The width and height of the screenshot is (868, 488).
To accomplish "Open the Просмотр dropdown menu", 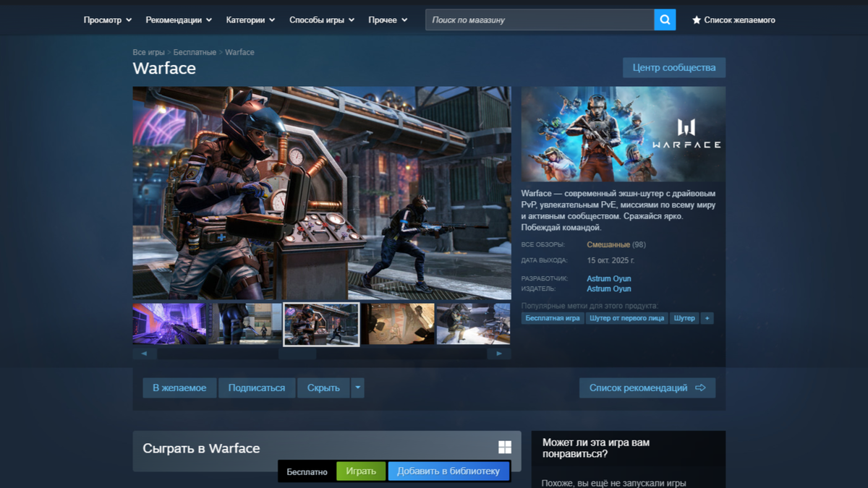I will [x=108, y=20].
